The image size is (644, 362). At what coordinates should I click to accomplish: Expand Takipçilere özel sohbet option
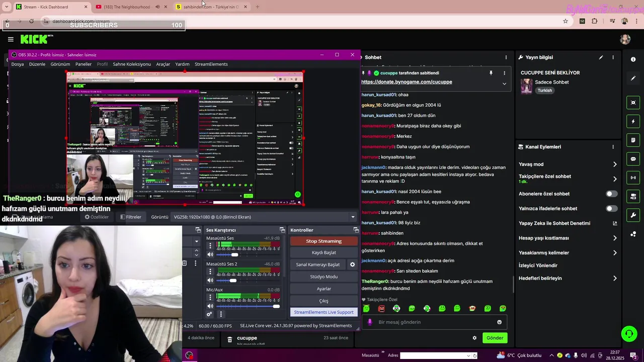click(615, 178)
